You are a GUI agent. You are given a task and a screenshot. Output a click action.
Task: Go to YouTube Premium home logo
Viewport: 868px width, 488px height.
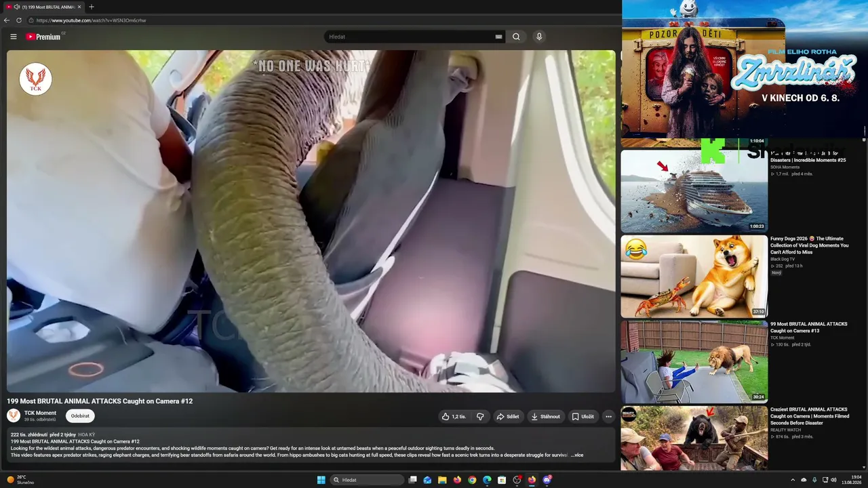tap(43, 37)
